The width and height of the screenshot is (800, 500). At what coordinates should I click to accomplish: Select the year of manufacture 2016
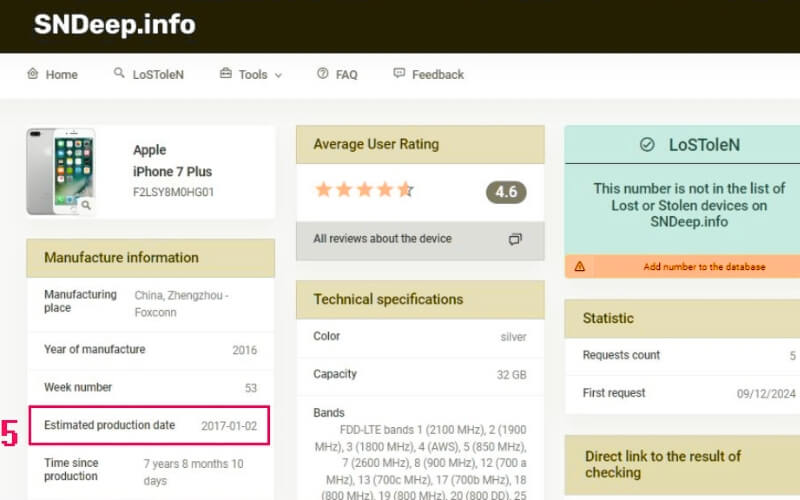pyautogui.click(x=244, y=350)
